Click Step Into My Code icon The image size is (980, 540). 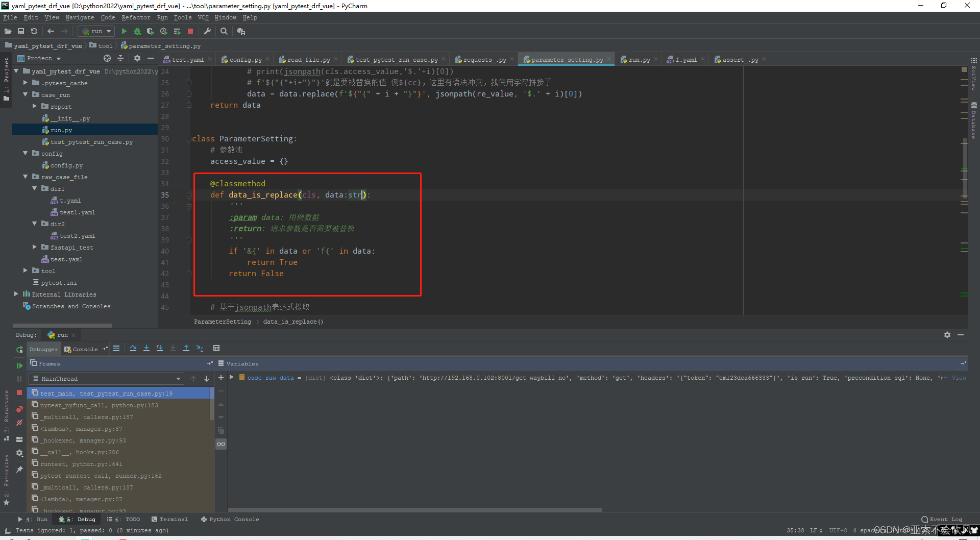[x=160, y=348]
